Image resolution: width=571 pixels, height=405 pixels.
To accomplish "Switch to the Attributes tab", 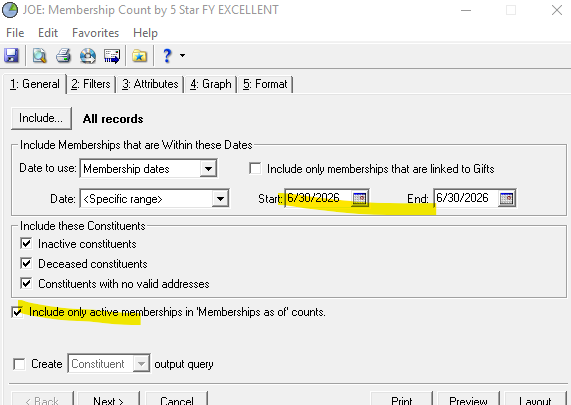I will tap(150, 84).
